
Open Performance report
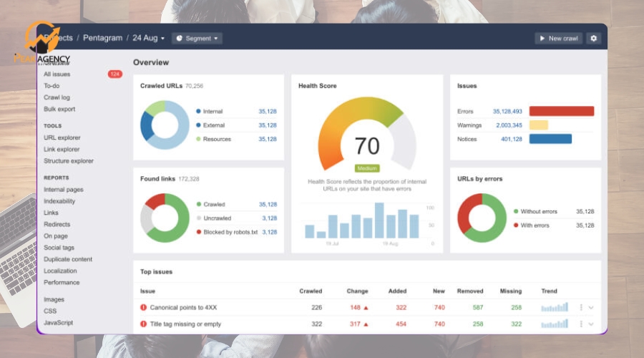coord(62,282)
